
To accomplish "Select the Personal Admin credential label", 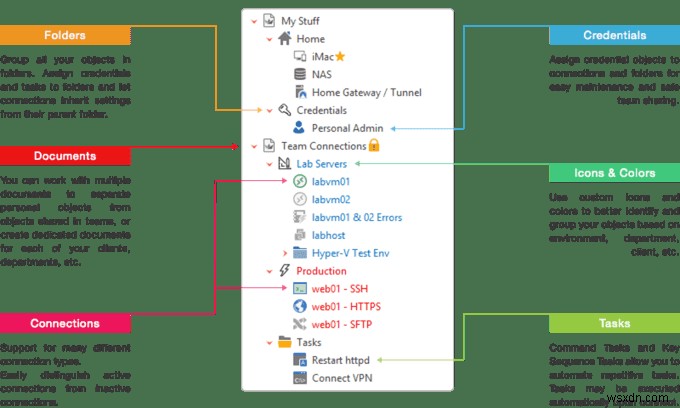I will 347,128.
